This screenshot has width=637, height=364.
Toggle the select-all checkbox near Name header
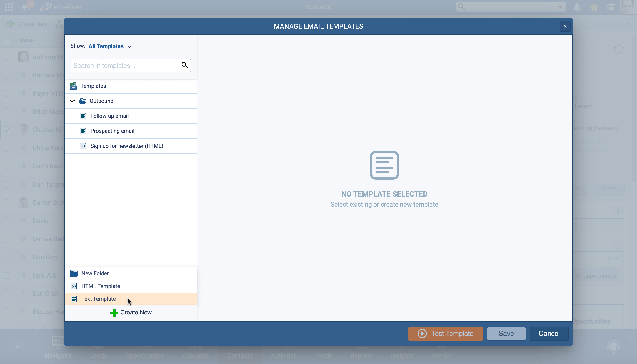click(x=7, y=40)
